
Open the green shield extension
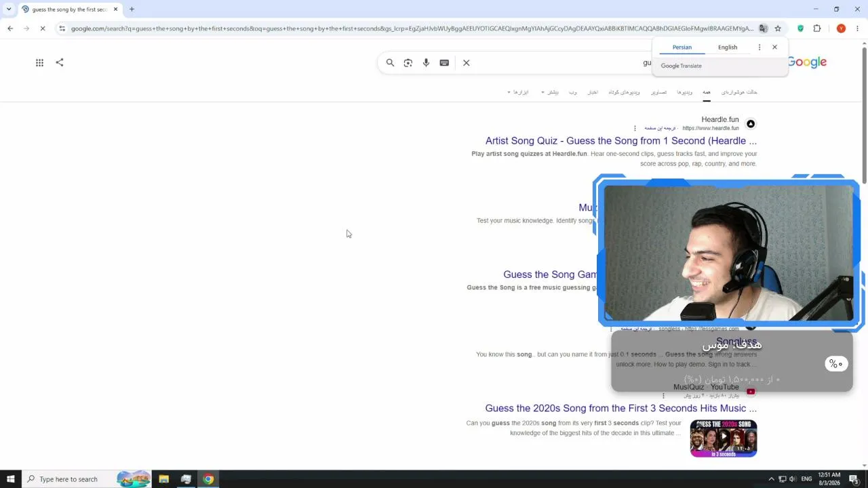click(x=801, y=28)
